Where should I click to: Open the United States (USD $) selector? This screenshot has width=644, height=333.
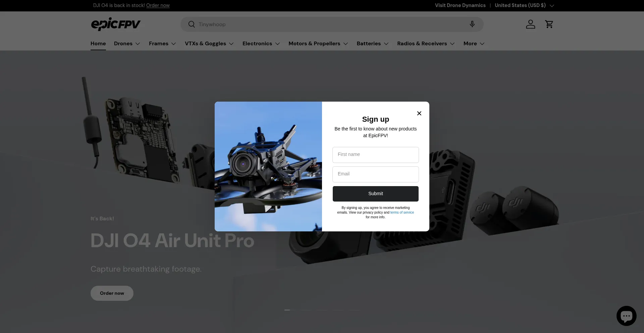pyautogui.click(x=524, y=5)
